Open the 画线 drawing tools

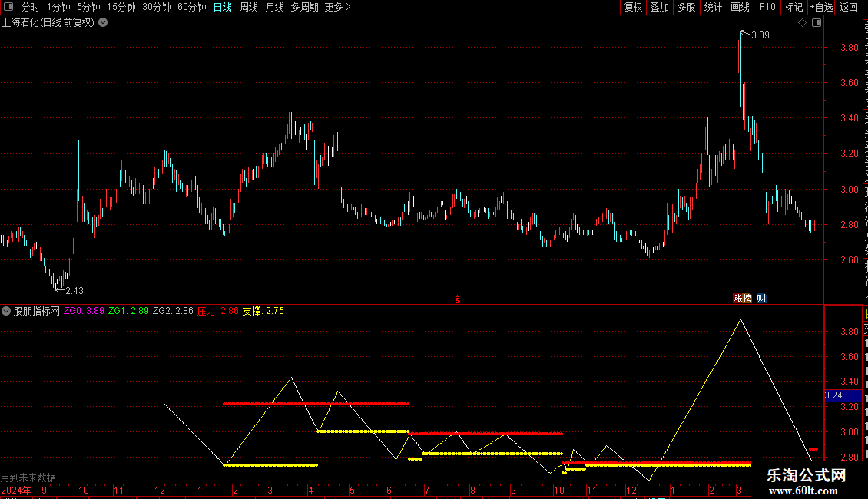(x=740, y=7)
